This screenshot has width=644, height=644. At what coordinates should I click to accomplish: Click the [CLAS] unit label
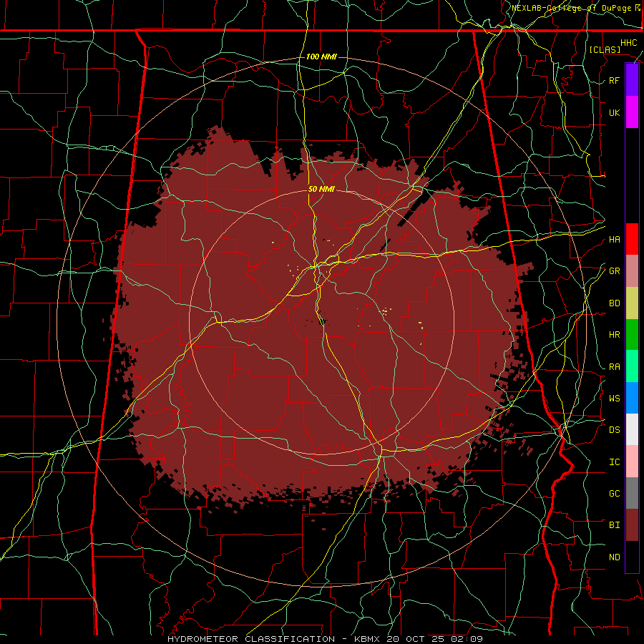point(605,49)
